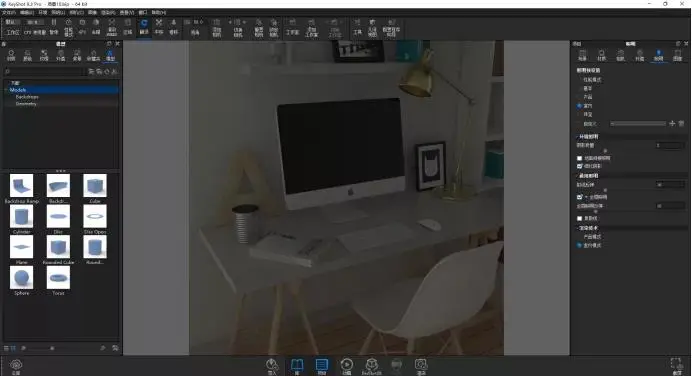Enable the Caustics checkbox
Screen dimensions: 692x376
(x=579, y=218)
